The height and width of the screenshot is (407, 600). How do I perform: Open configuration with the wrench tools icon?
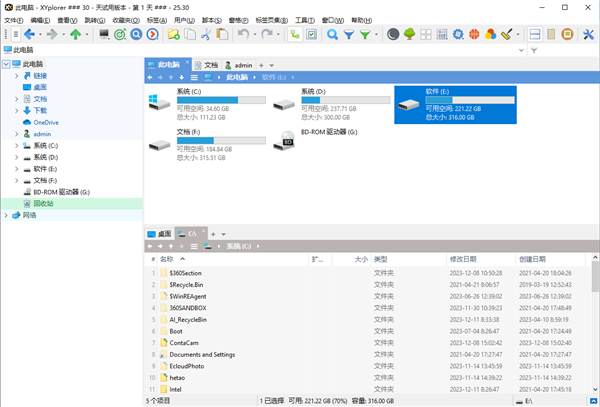coord(588,34)
